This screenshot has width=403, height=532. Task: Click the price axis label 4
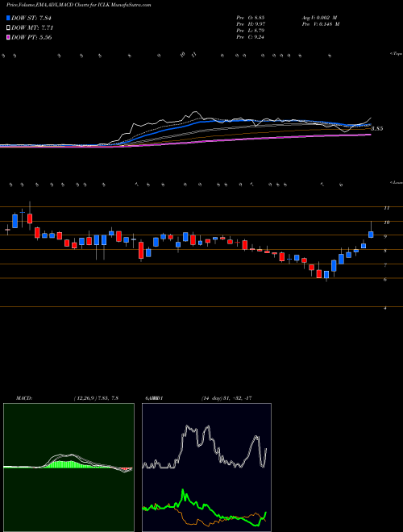click(385, 309)
